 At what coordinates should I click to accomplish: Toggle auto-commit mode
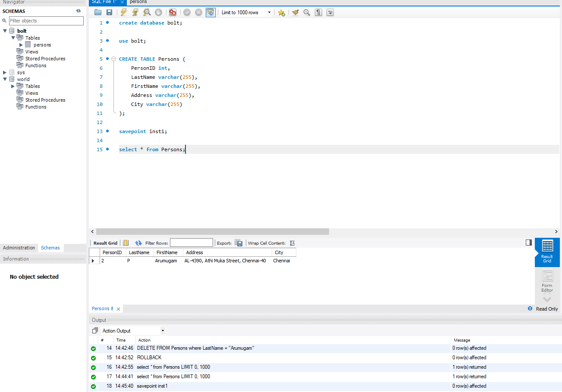[x=210, y=12]
